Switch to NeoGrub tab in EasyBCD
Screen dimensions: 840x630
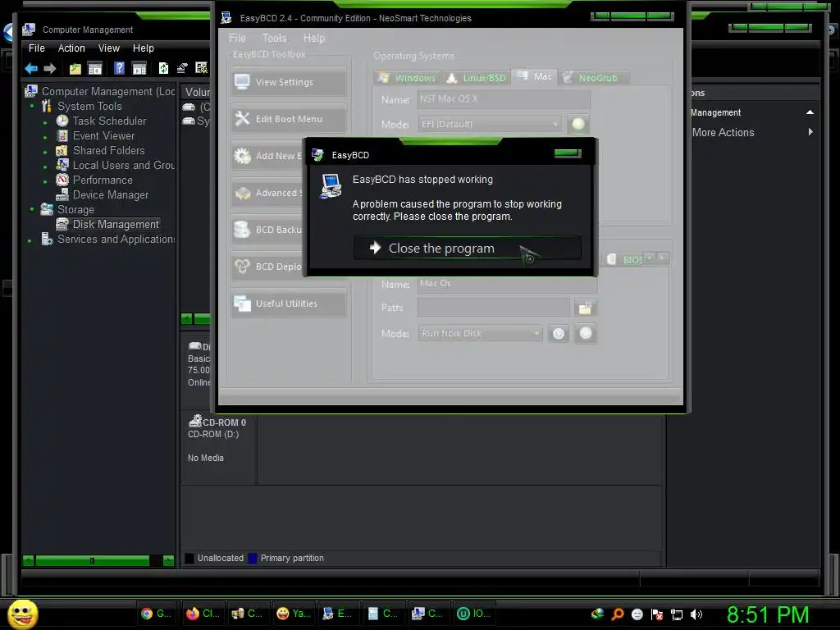point(592,78)
